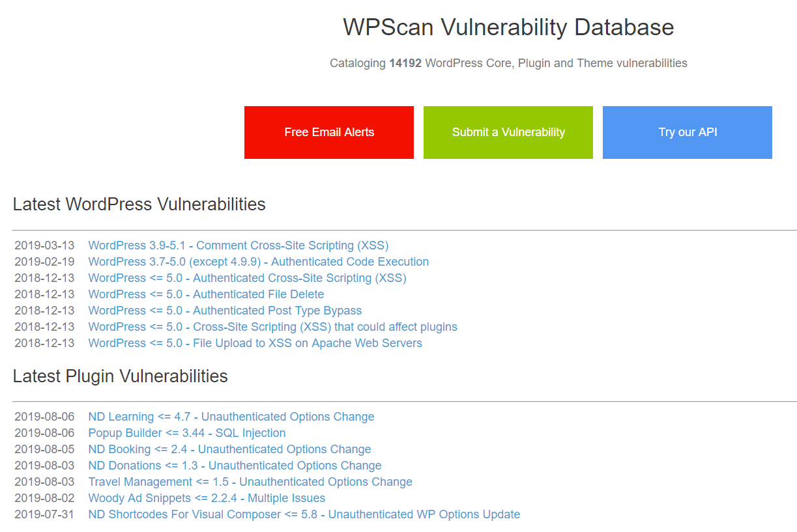Open ND Shortcodes For Visual Composer entry
Image resolution: width=797 pixels, height=532 pixels.
[x=304, y=514]
